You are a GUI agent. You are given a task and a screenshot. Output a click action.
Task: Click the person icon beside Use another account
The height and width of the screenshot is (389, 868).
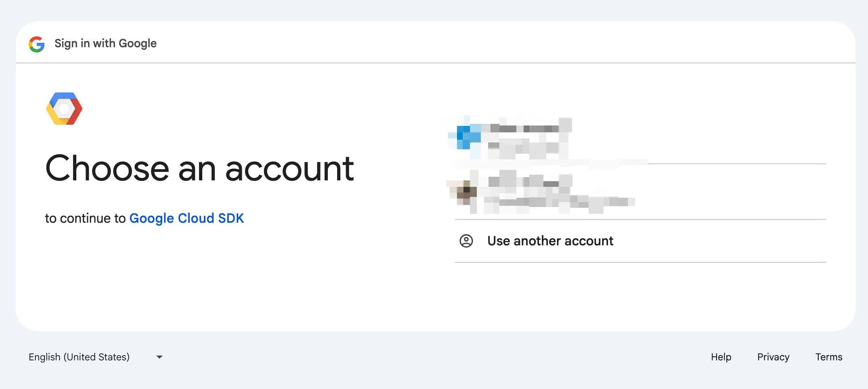click(466, 241)
